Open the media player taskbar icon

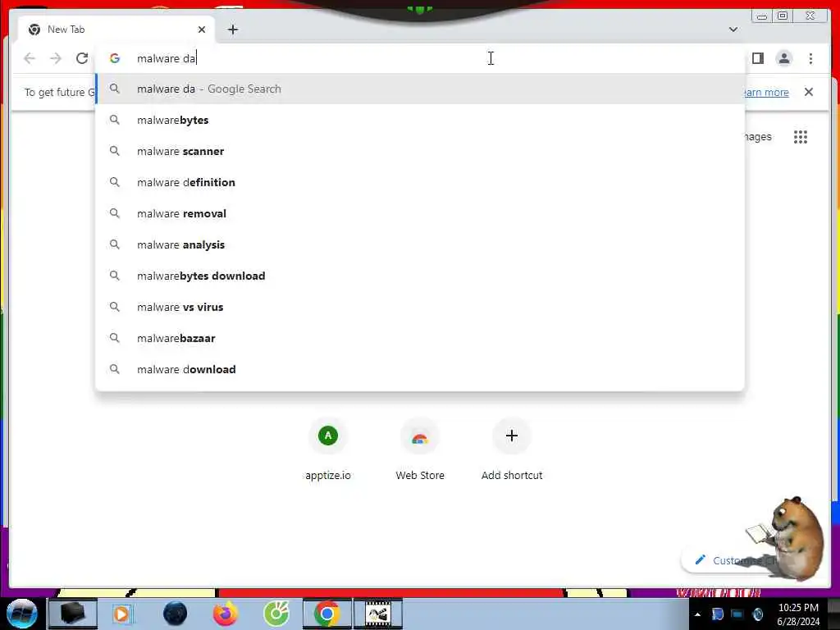pyautogui.click(x=122, y=614)
